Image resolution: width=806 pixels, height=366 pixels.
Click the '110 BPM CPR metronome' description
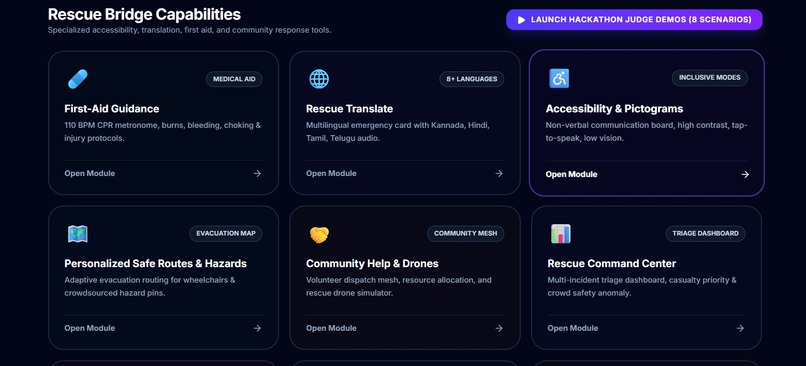(x=162, y=132)
